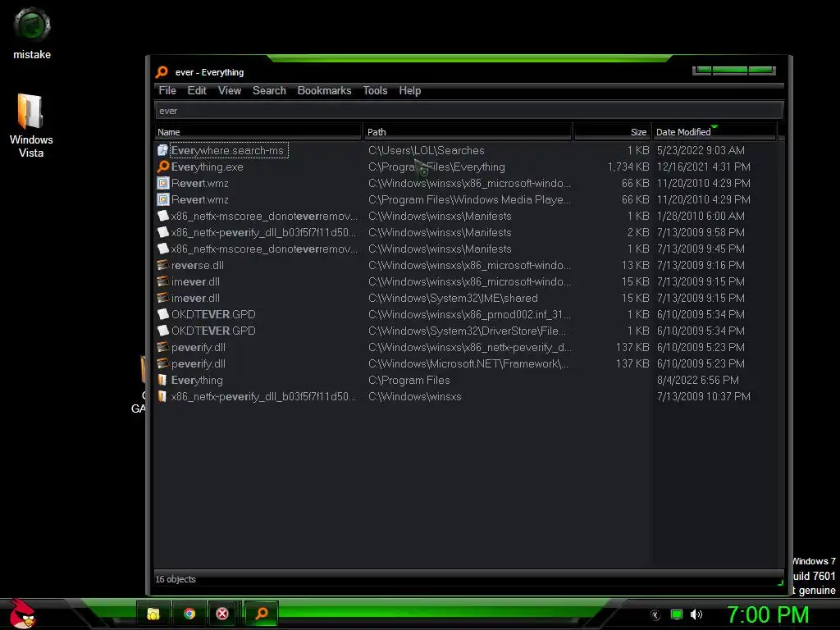Click the Everything folder icon in results

coord(162,380)
